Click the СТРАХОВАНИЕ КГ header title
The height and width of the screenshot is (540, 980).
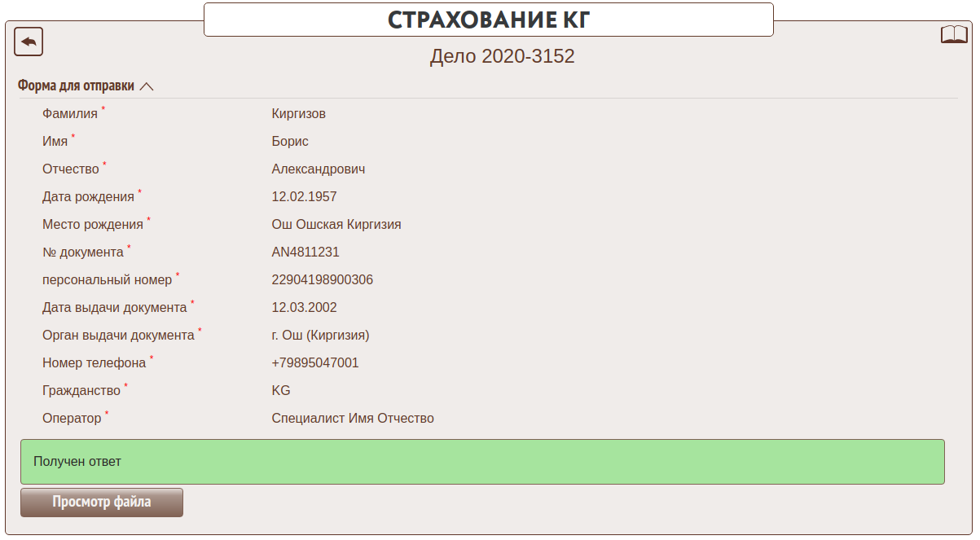[488, 20]
